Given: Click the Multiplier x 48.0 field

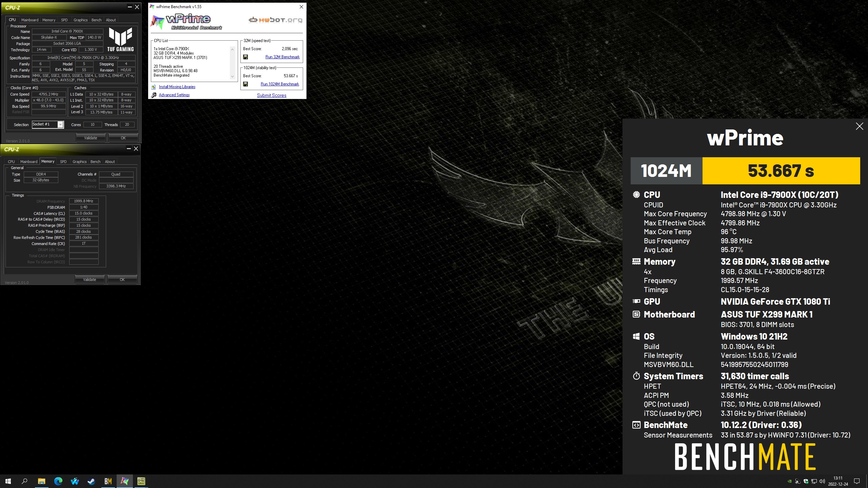Looking at the screenshot, I should (x=49, y=100).
